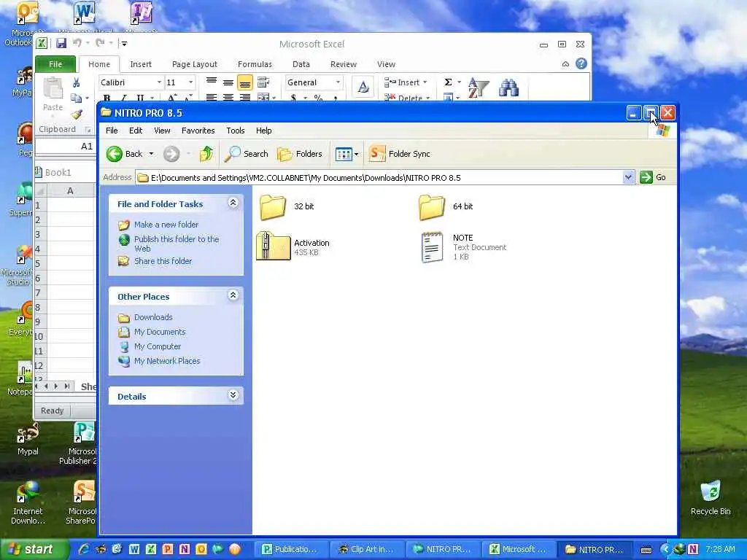The width and height of the screenshot is (747, 560).
Task: Open the Back button history dropdown arrow
Action: (x=151, y=154)
